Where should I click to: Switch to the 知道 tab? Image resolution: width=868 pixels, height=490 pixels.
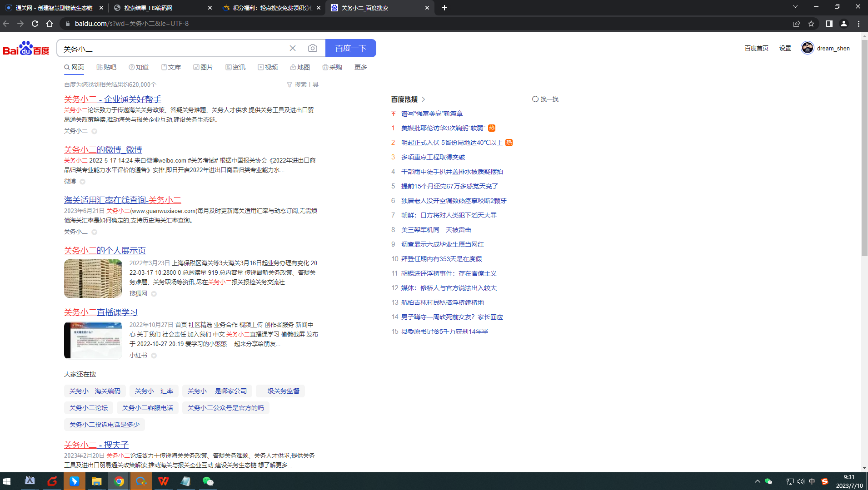(x=139, y=67)
